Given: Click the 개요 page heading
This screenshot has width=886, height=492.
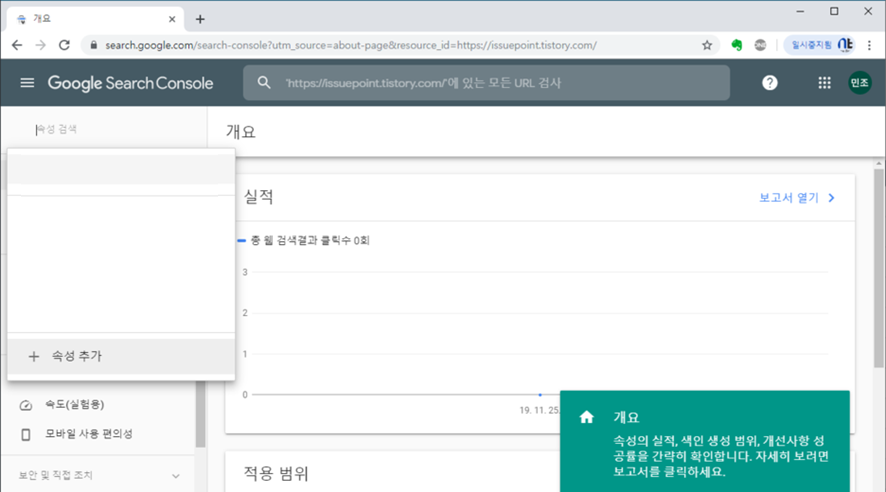Looking at the screenshot, I should click(241, 132).
